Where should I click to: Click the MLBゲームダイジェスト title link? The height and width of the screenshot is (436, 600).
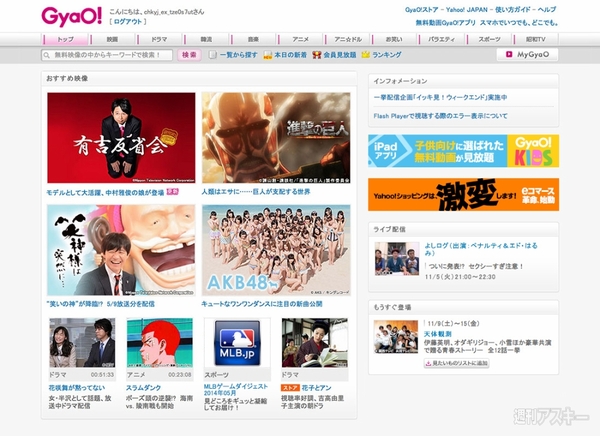click(236, 390)
